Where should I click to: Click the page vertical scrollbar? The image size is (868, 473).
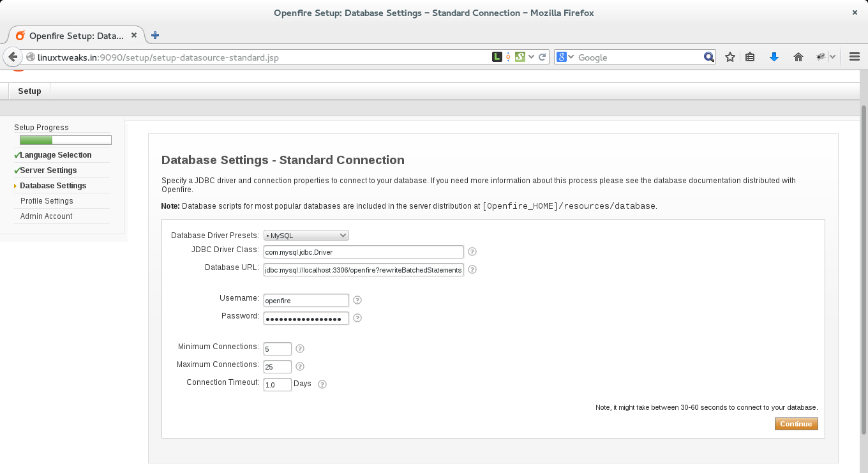[864, 271]
